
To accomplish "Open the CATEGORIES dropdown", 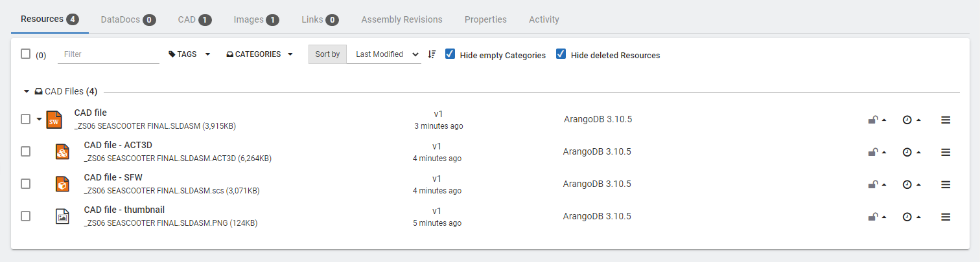I will (x=259, y=54).
